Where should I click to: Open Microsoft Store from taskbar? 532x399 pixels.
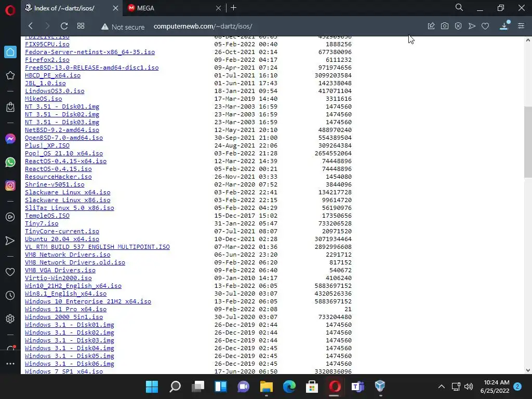coord(312,387)
